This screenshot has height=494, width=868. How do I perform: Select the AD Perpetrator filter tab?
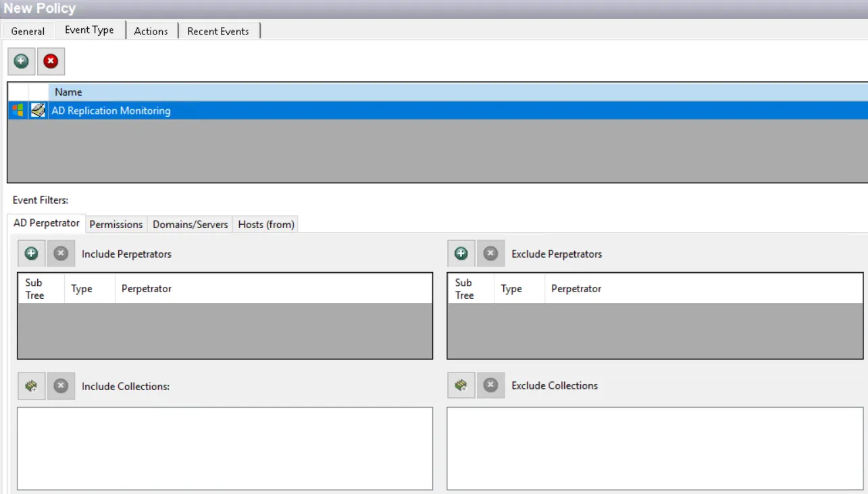(x=47, y=223)
